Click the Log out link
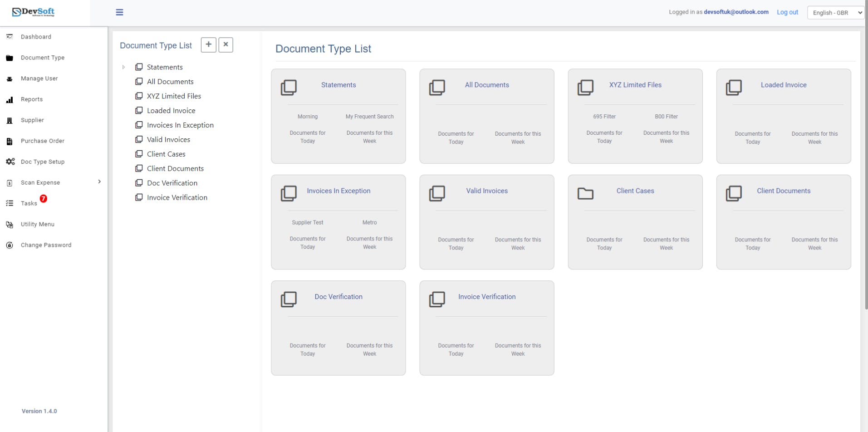Image resolution: width=868 pixels, height=432 pixels. coord(786,12)
